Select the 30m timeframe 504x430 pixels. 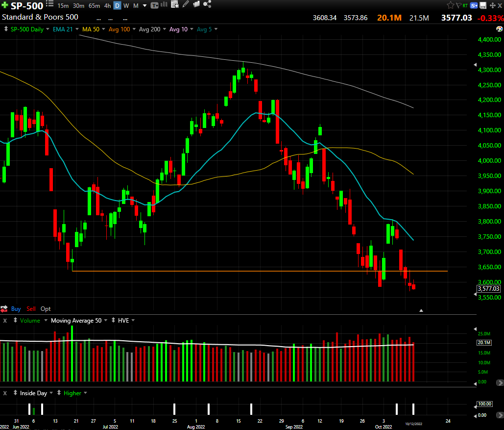(x=78, y=6)
